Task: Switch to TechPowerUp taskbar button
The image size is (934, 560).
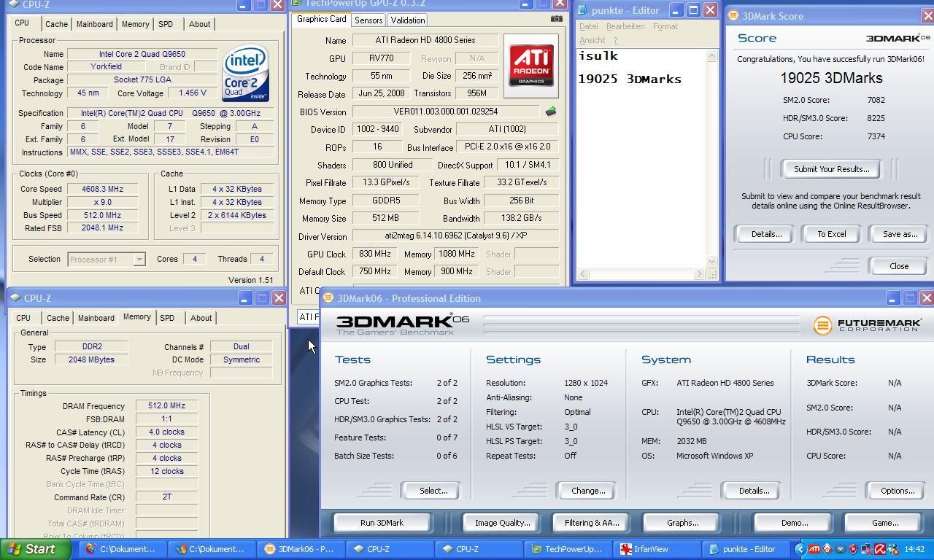Action: [569, 549]
